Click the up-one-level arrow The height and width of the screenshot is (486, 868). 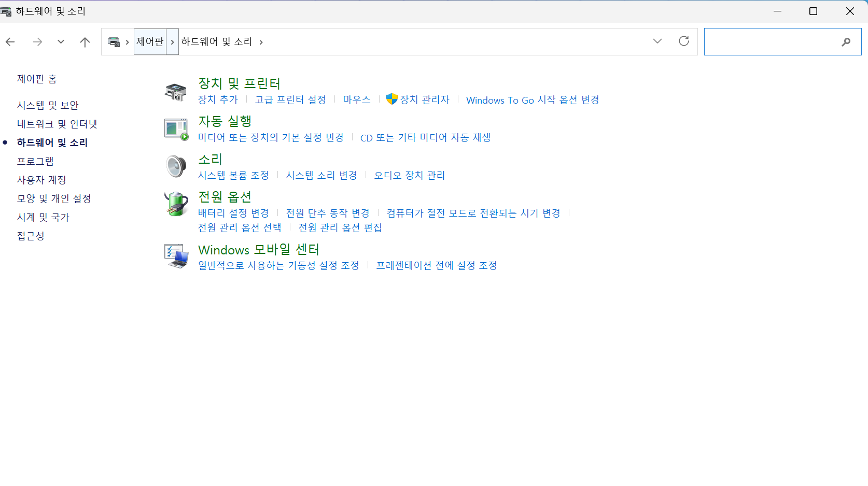pos(85,41)
